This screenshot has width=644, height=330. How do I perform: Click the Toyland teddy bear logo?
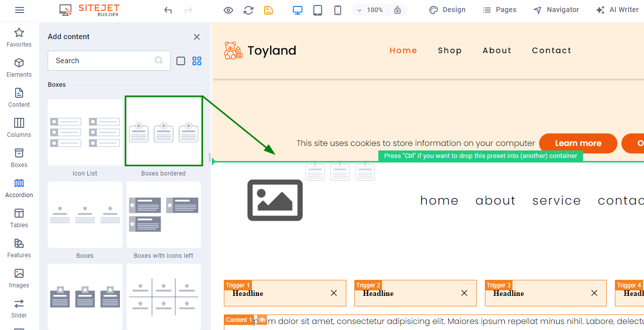coord(233,51)
